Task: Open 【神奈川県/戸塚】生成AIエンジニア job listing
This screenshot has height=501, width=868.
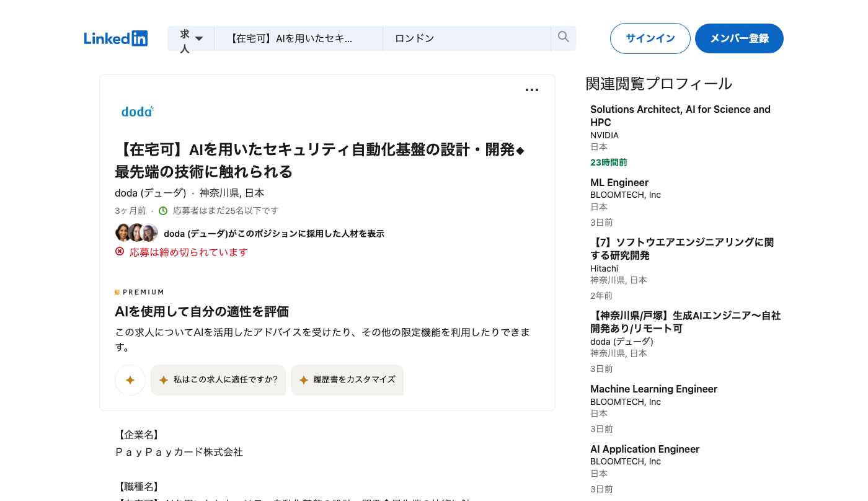Action: (685, 322)
